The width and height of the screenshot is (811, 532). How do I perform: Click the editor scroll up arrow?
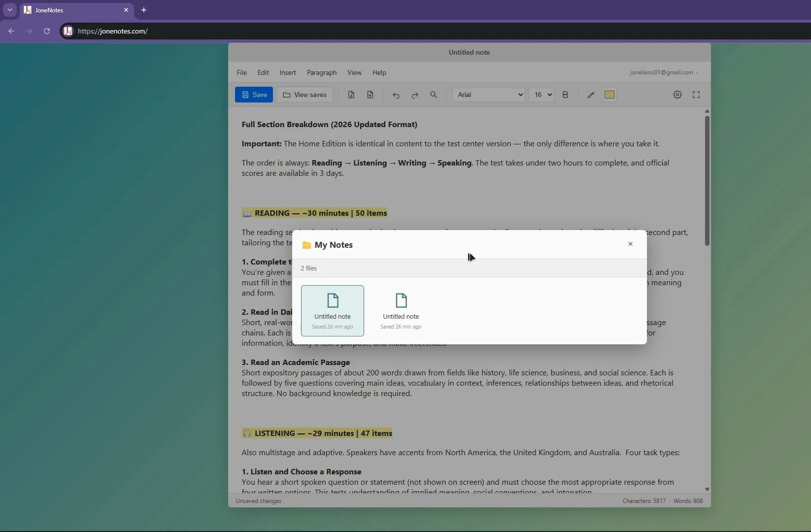tap(707, 111)
